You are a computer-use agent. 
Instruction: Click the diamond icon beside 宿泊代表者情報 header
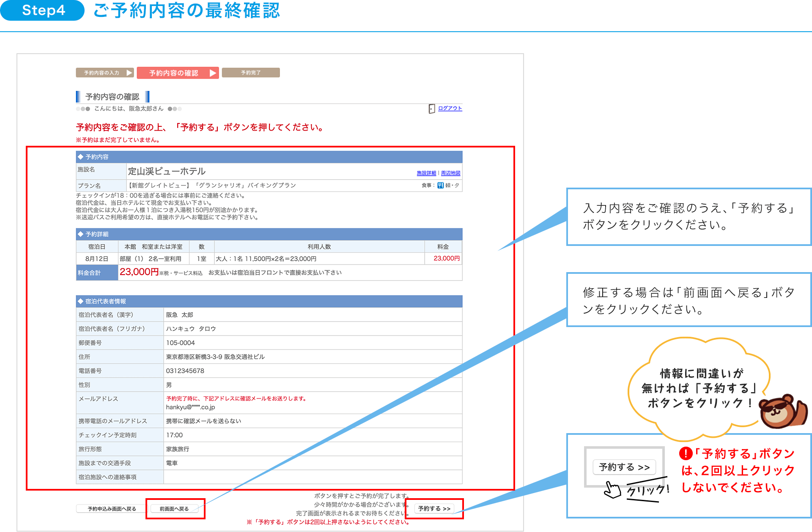pos(80,301)
